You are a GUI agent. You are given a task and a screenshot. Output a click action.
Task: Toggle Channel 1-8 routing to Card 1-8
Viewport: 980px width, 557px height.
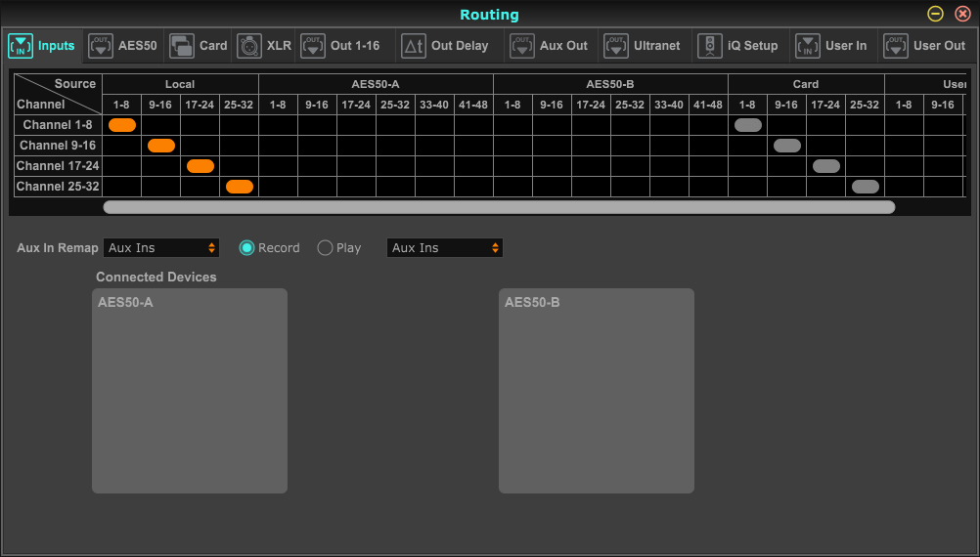click(x=748, y=125)
